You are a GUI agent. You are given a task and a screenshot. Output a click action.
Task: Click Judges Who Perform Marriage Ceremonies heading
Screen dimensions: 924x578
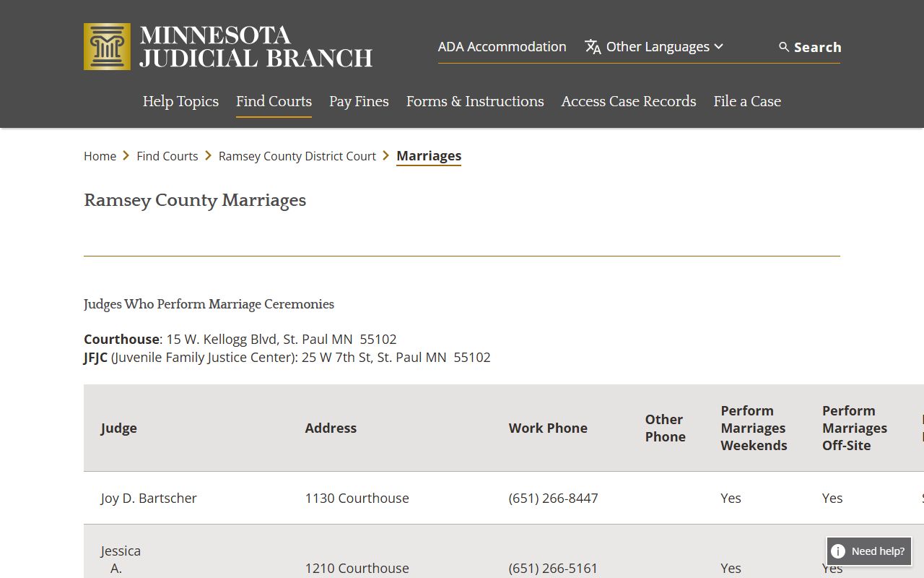[x=209, y=304]
